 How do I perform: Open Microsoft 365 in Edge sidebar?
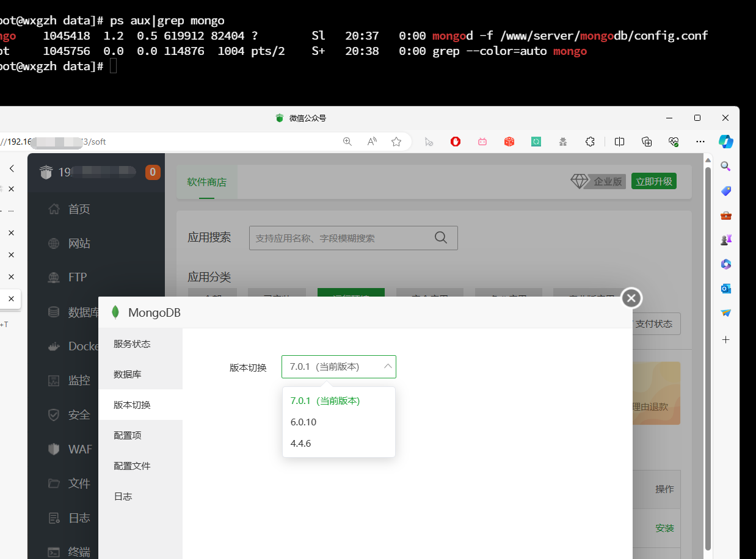[x=726, y=264]
